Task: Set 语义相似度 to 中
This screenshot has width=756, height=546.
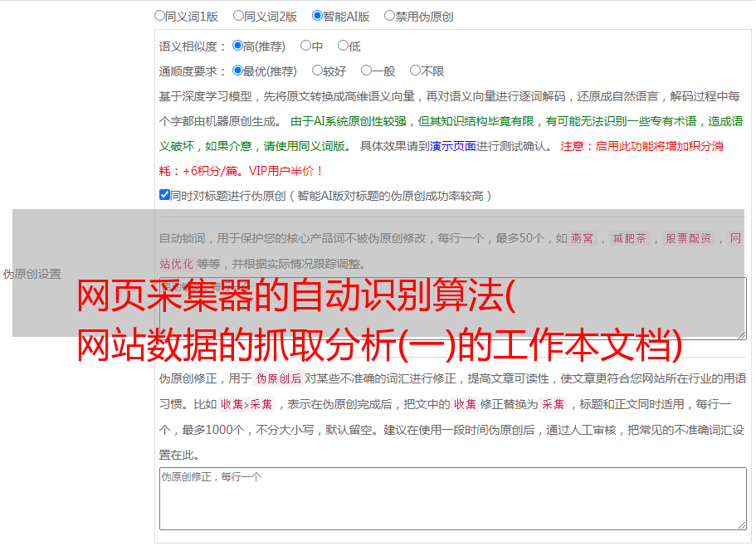Action: coord(305,46)
